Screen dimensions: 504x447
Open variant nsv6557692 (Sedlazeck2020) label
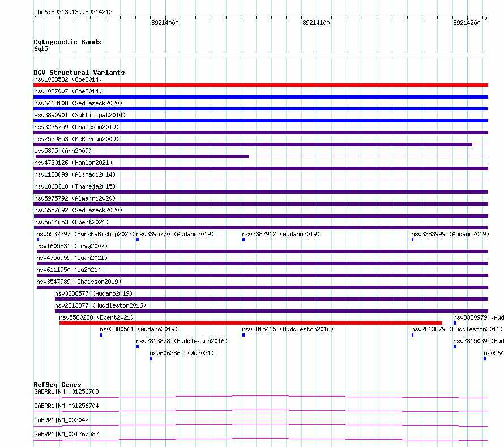78,210
